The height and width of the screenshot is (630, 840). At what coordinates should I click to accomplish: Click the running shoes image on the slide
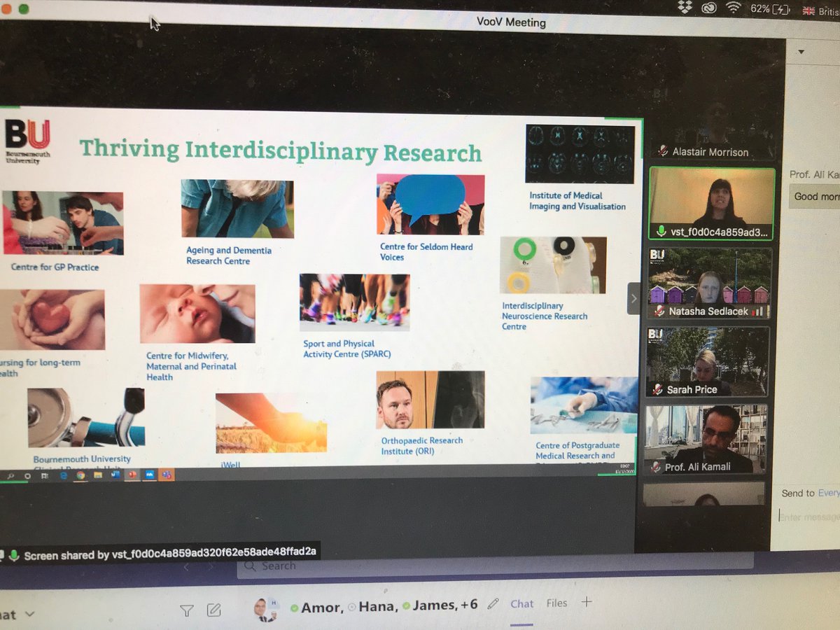coord(355,302)
